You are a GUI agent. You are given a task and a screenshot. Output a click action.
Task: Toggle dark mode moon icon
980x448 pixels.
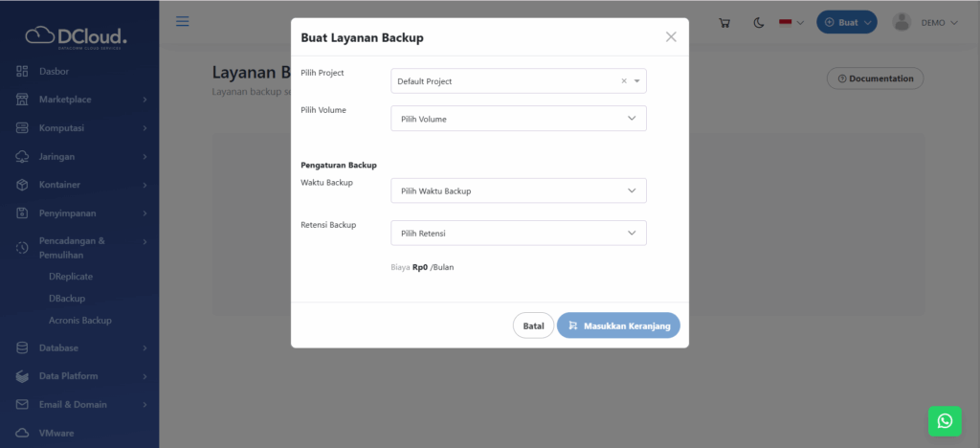point(759,23)
